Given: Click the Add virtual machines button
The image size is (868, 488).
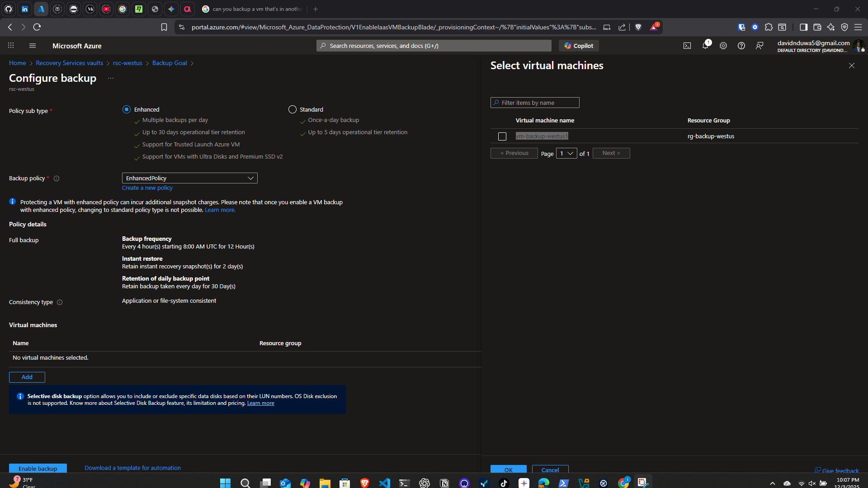Looking at the screenshot, I should coord(27,377).
